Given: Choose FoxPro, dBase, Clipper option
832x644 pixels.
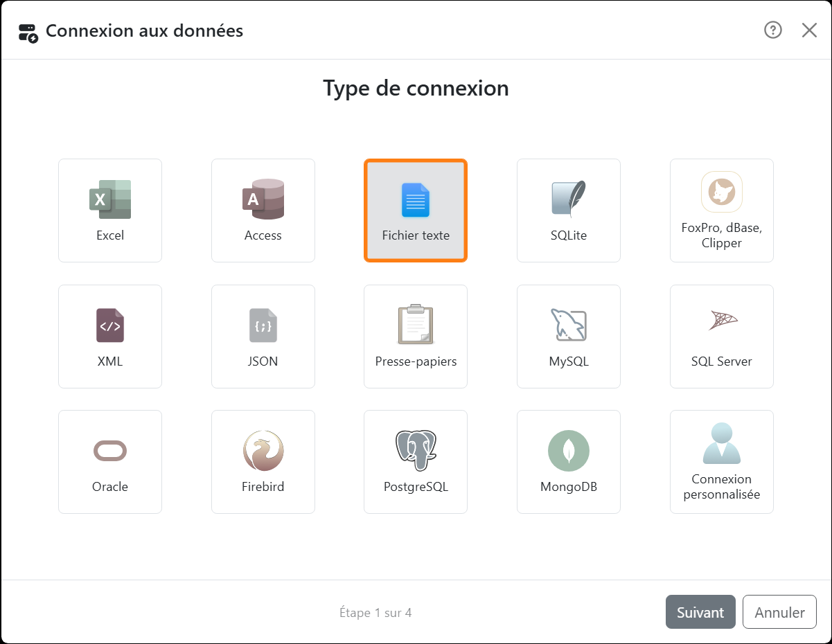Looking at the screenshot, I should click(x=722, y=211).
